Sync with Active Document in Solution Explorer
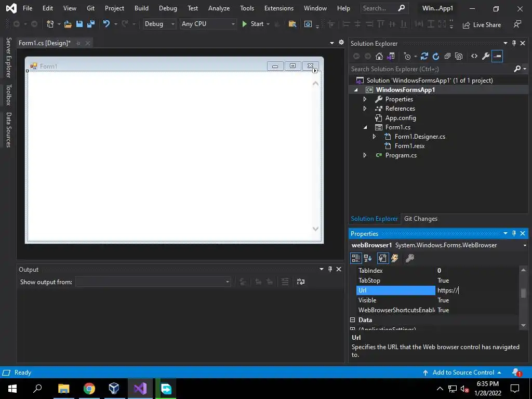The image size is (532, 399). tap(424, 56)
